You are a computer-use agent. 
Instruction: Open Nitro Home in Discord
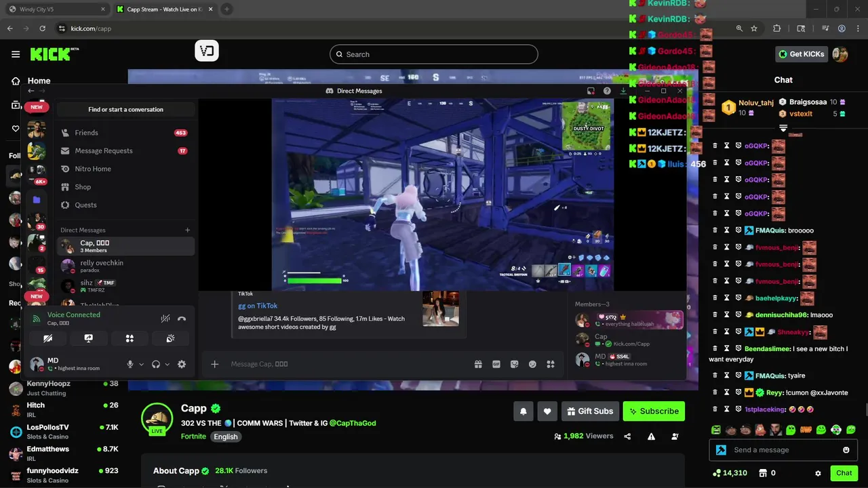(125, 169)
